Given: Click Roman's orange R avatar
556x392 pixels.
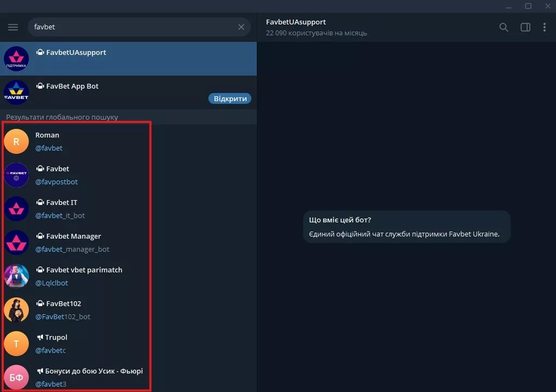Looking at the screenshot, I should pos(16,141).
